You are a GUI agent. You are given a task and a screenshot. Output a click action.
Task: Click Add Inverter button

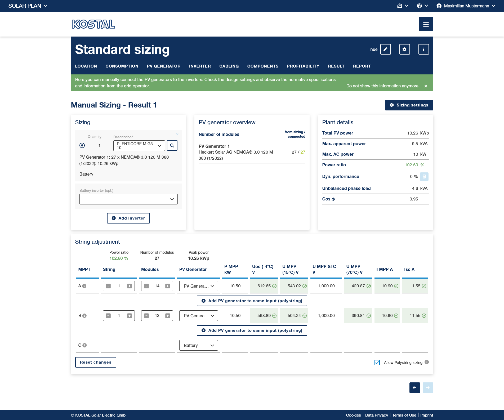[128, 218]
